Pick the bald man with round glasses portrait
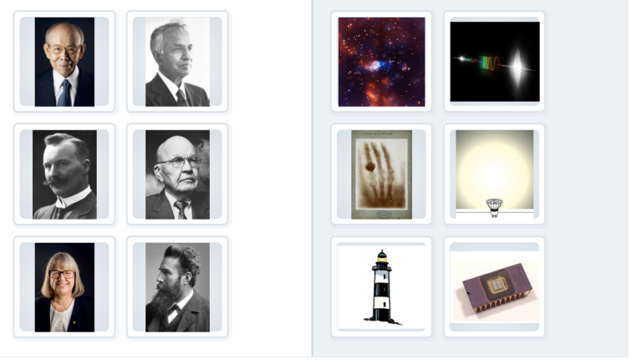Image resolution: width=642 pixels, height=364 pixels. 177,174
